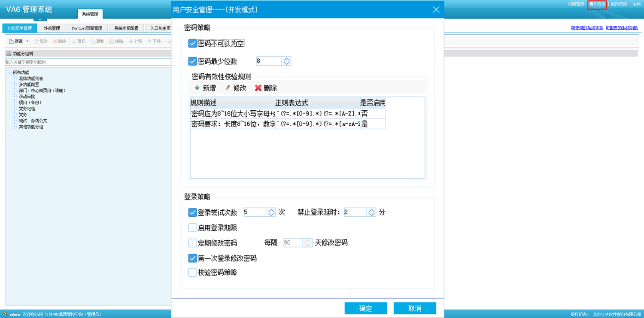Switch to the 系统功能配置 tab
This screenshot has width=644, height=318.
tap(126, 28)
